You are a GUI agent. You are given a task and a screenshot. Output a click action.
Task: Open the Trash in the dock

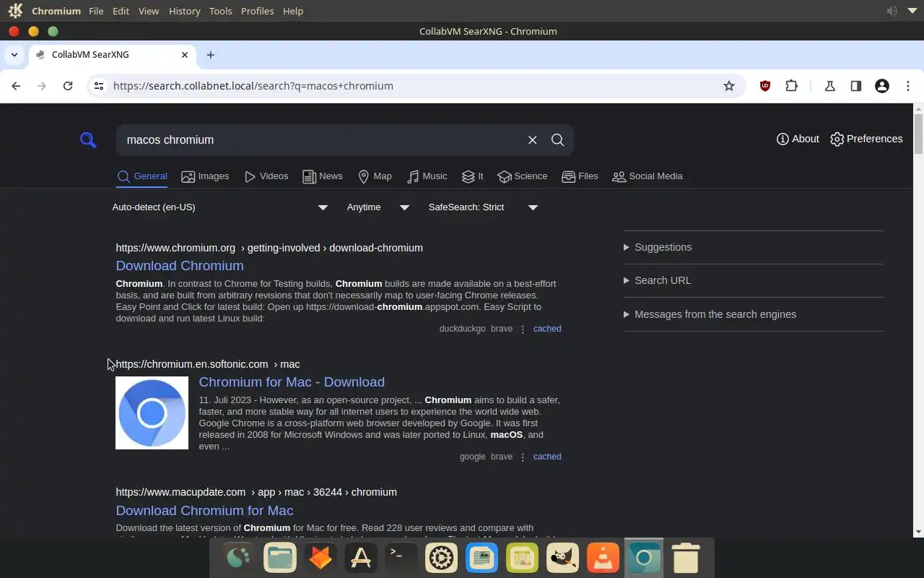[685, 558]
